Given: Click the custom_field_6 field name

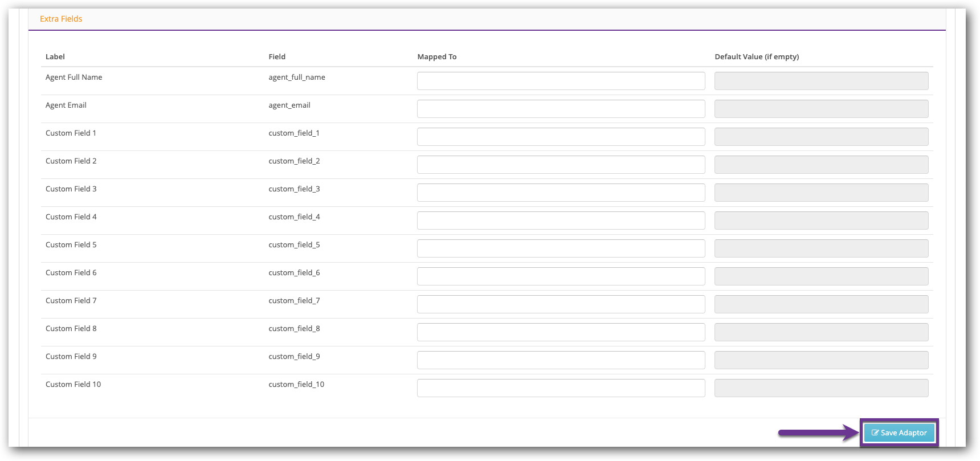Looking at the screenshot, I should (294, 273).
